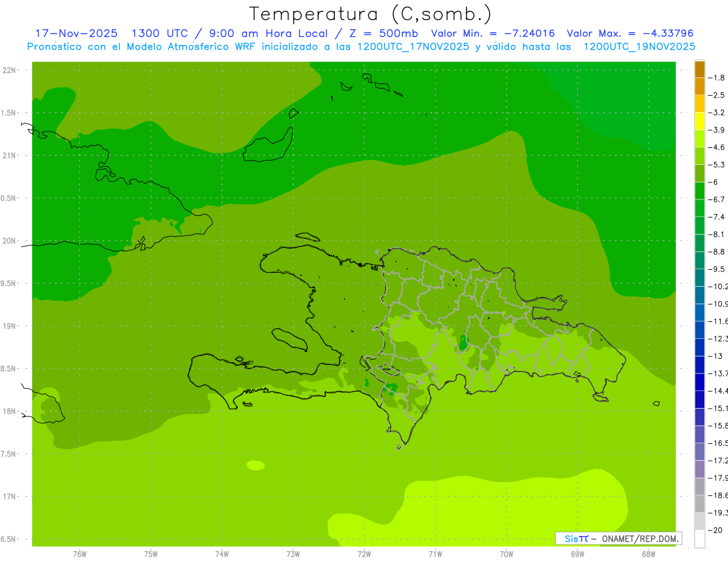
Task: Click the '-1.8' legend value
Action: (x=716, y=78)
